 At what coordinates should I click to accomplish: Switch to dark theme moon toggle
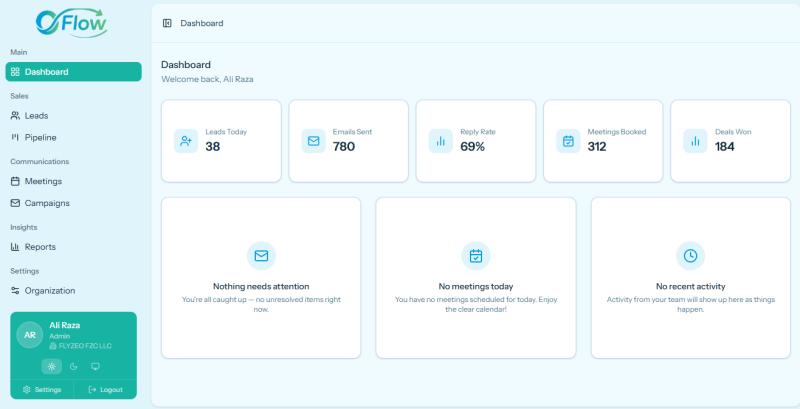(x=73, y=366)
